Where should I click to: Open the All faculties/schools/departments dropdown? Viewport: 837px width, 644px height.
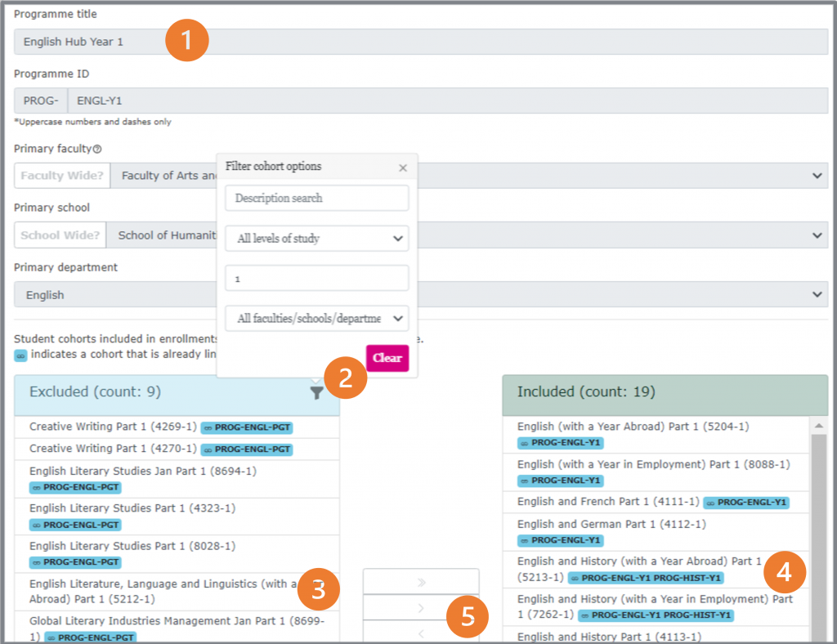316,319
